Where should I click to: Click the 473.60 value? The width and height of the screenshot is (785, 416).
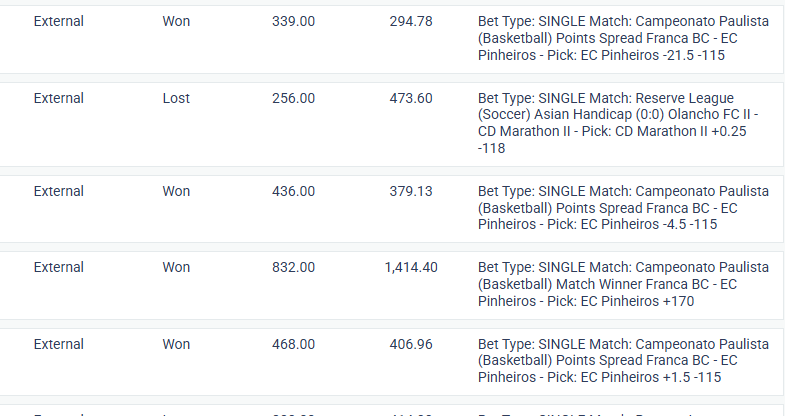pos(411,98)
